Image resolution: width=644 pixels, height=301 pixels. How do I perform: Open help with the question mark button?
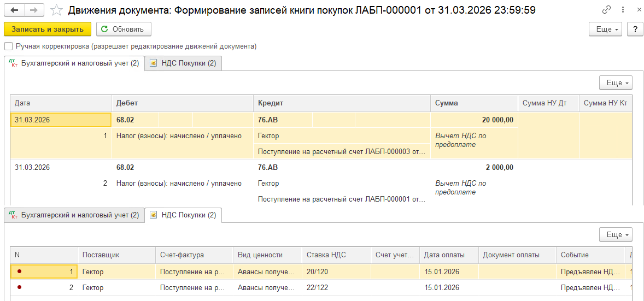(635, 29)
